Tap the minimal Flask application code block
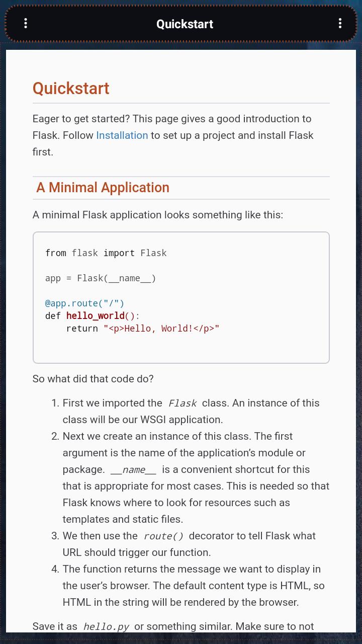Viewport: 362px width, 644px height. click(x=181, y=297)
